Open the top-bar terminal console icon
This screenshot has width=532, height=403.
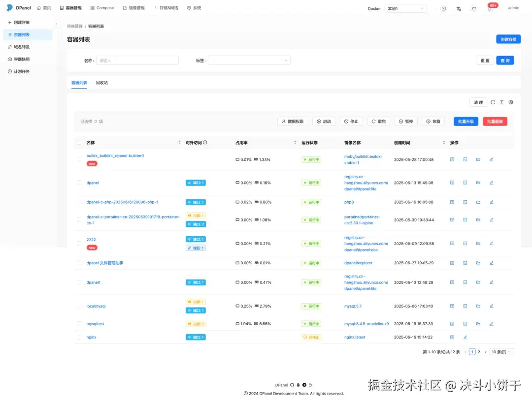coord(443,8)
